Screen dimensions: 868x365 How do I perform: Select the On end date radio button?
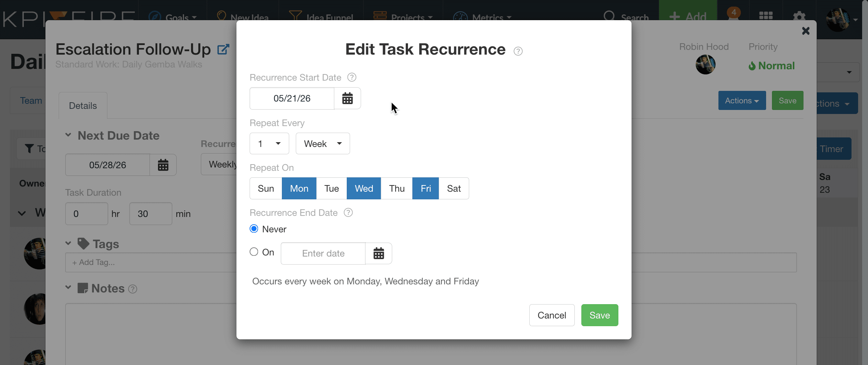(254, 252)
